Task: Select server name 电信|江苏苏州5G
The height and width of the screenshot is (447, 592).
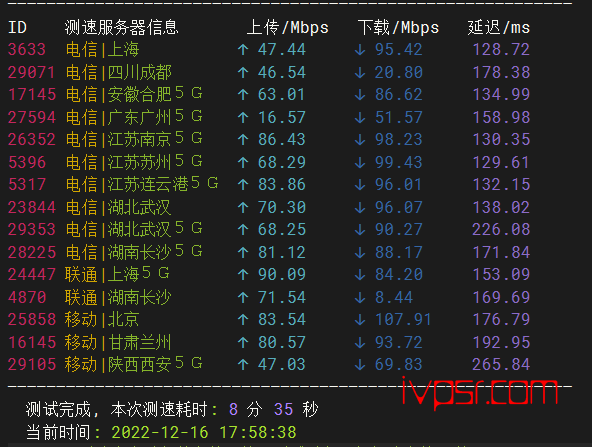Action: click(134, 162)
